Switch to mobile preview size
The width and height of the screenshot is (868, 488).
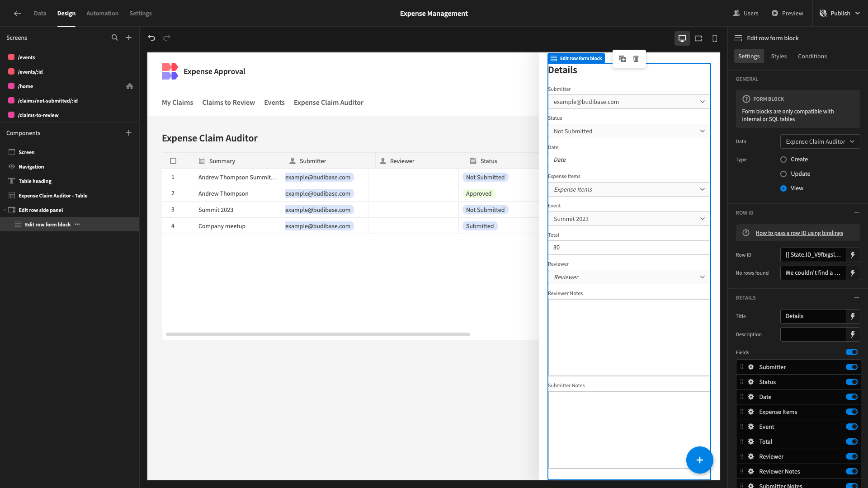click(715, 38)
